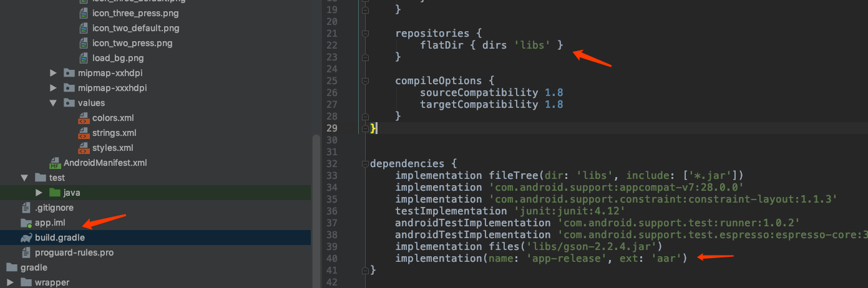Click the proguard-rules.pro file icon
Image resolution: width=868 pixels, height=288 pixels.
[26, 252]
